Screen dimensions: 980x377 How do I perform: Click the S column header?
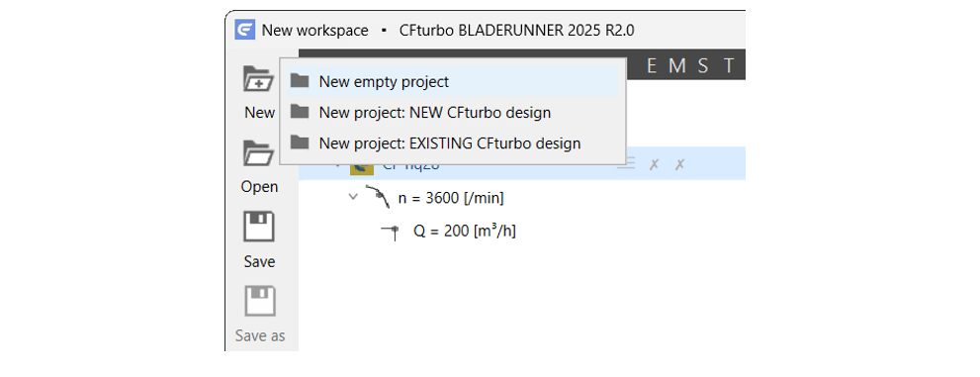[703, 66]
